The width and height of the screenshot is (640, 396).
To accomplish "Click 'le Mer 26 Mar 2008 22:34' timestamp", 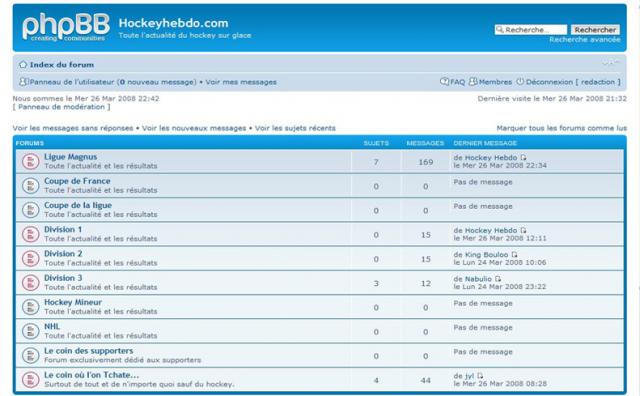I will tap(500, 165).
